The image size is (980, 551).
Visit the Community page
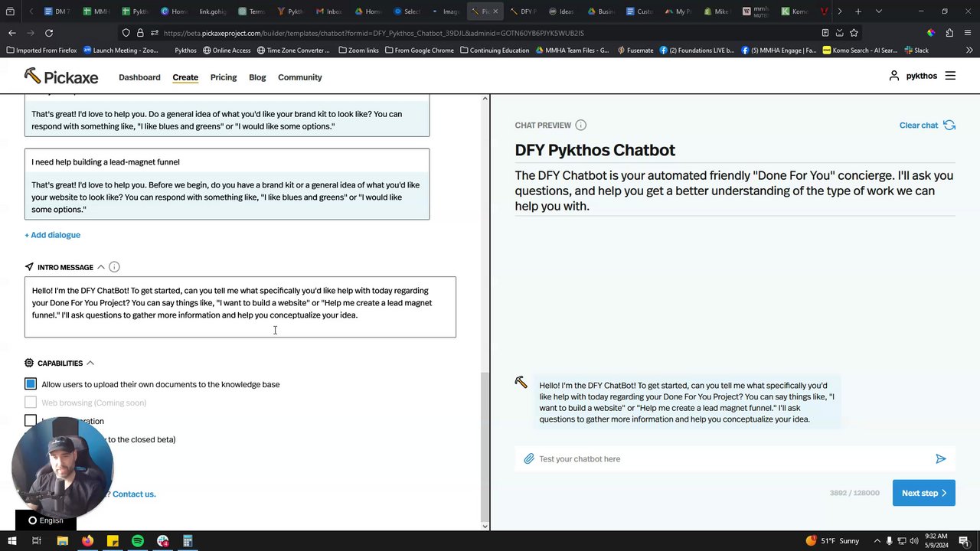point(300,77)
